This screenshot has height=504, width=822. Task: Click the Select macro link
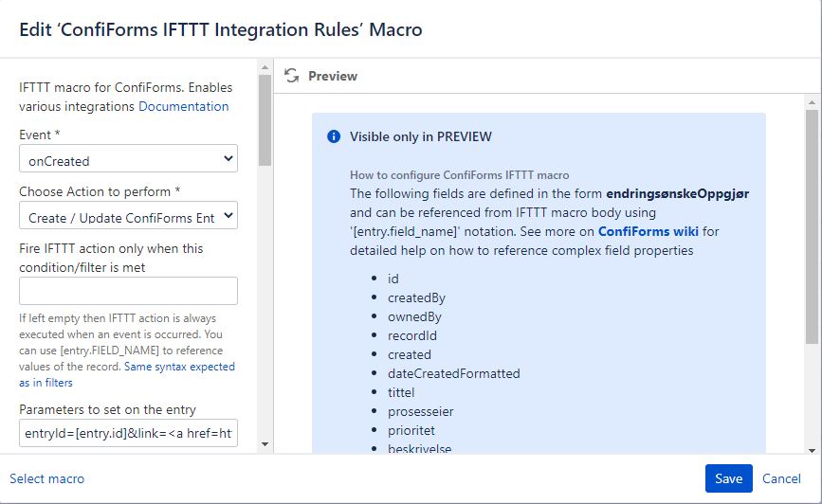[x=46, y=478]
